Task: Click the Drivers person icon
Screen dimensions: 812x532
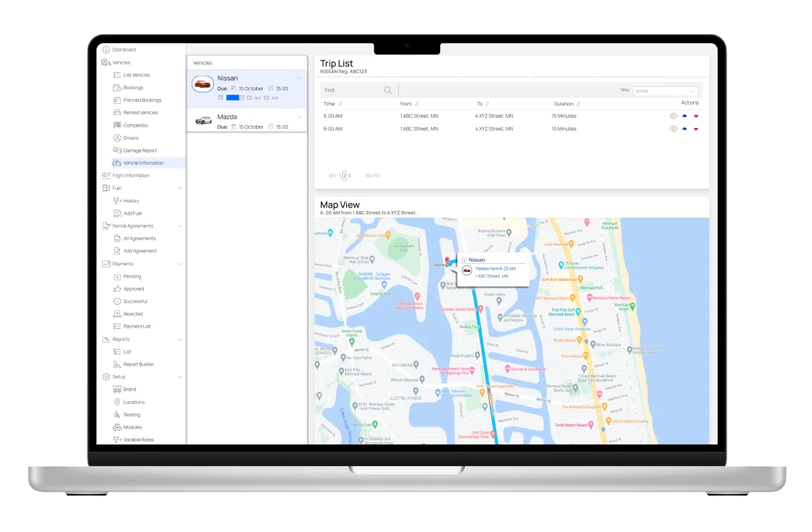Action: (x=117, y=137)
